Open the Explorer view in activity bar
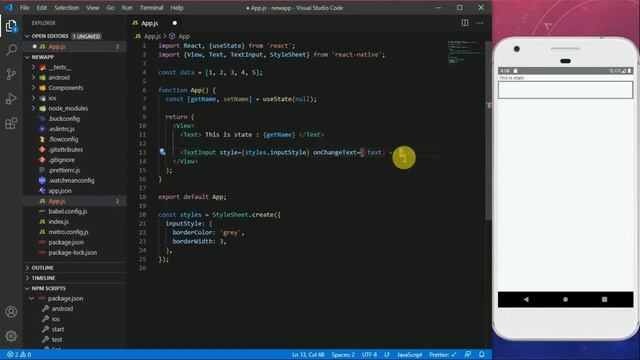 pyautogui.click(x=11, y=26)
